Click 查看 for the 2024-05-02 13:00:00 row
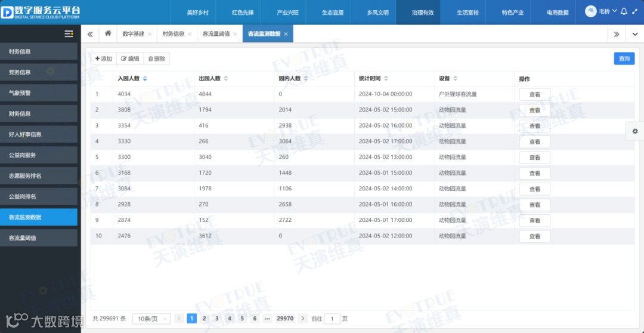 (x=535, y=158)
